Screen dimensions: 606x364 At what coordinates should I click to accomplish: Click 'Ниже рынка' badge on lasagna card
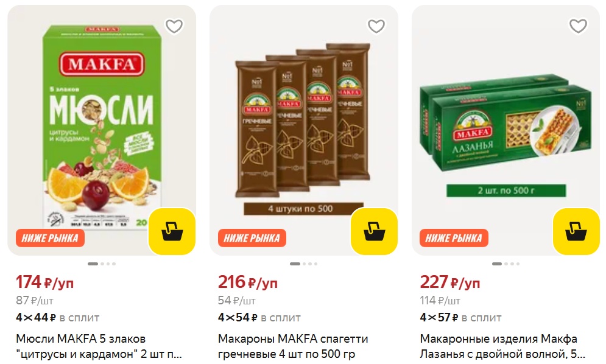(x=454, y=238)
